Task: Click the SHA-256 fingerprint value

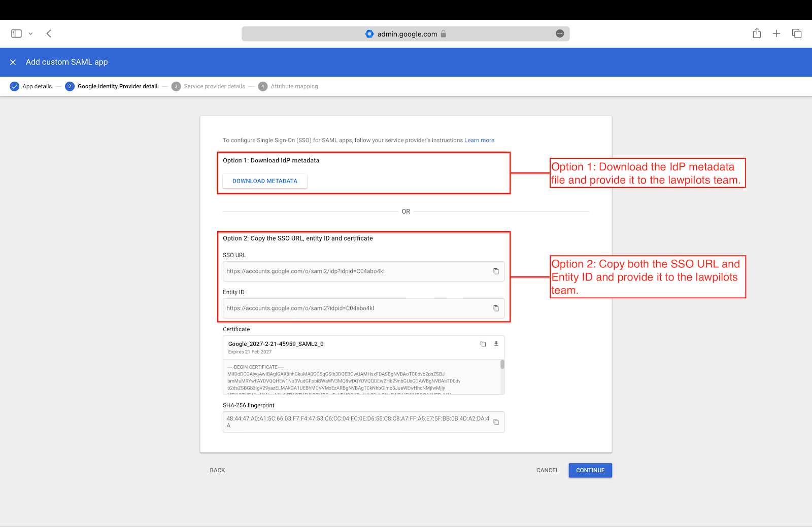Action: coord(358,422)
